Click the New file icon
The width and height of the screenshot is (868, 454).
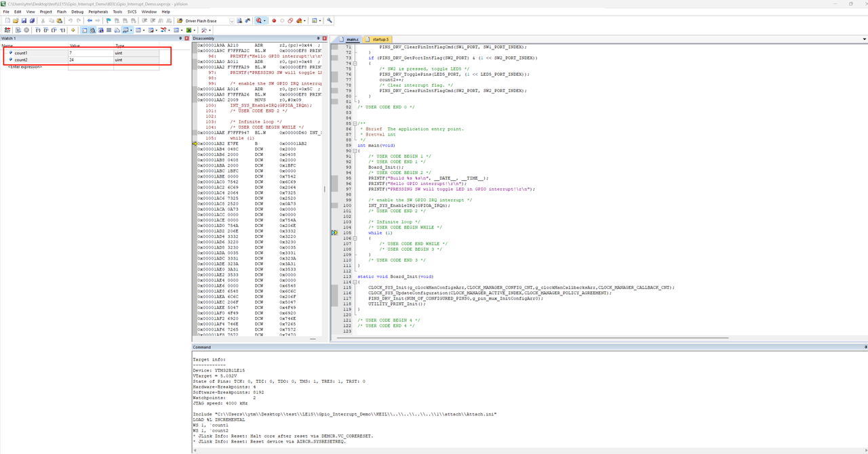(x=7, y=20)
